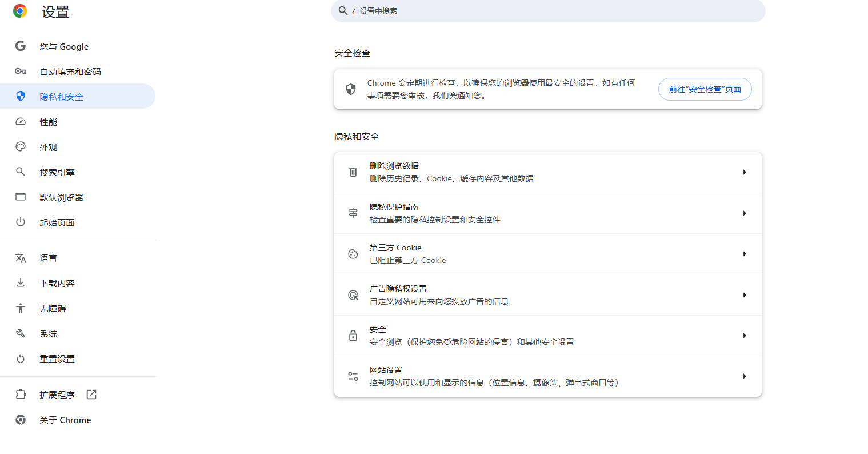Open 扩展程序 from the sidebar
868x454 pixels.
[x=78, y=395]
